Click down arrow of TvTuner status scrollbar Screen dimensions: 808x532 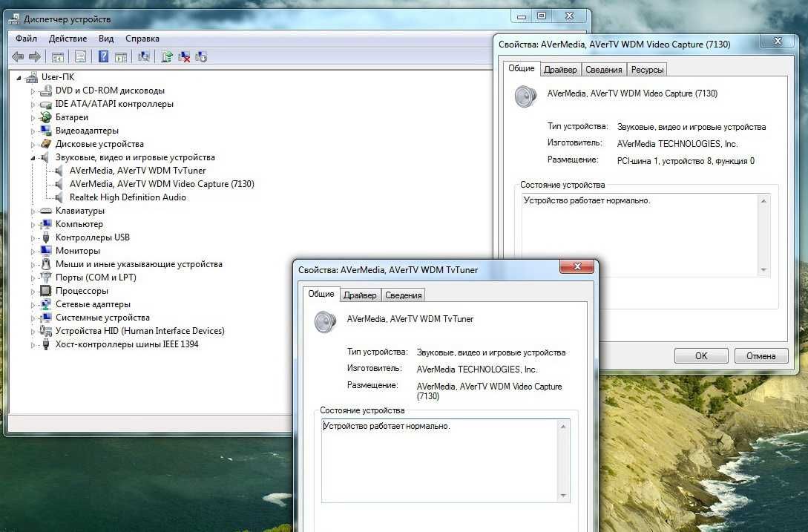pos(563,496)
